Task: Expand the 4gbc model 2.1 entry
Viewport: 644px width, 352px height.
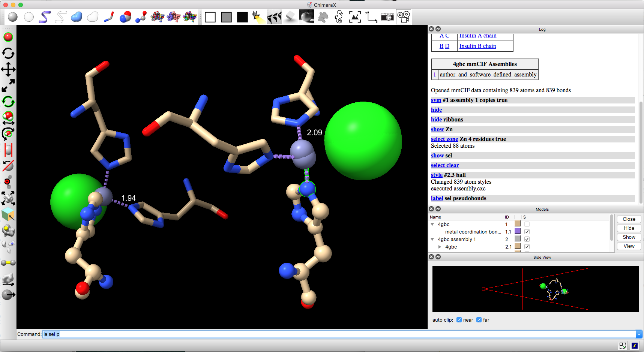Action: 440,247
